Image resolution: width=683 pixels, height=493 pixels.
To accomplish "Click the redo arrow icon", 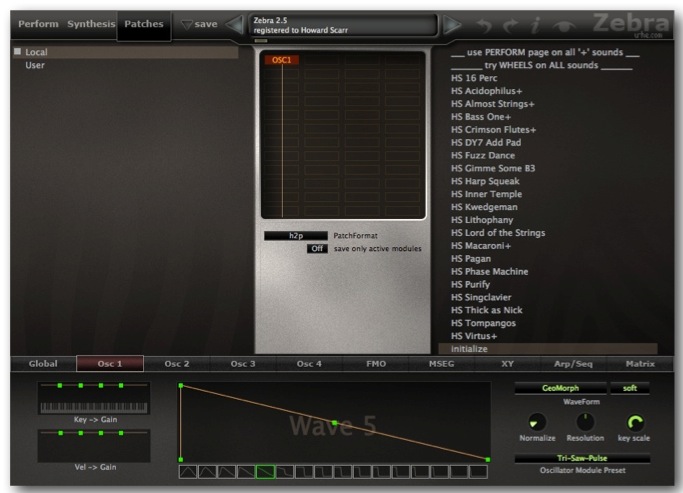I will point(510,26).
